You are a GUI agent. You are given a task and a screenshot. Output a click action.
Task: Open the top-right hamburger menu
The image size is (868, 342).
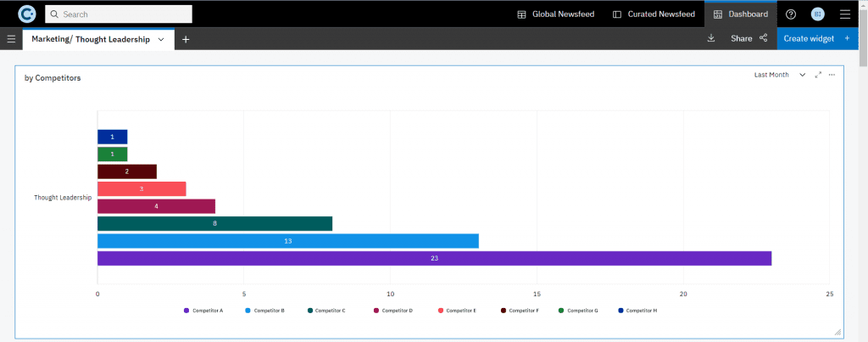tap(844, 14)
